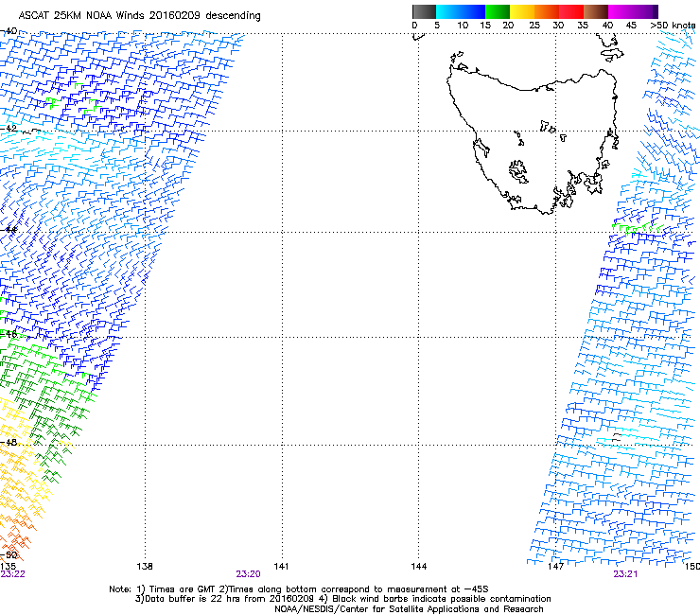Image resolution: width=700 pixels, height=615 pixels.
Task: Click the black contaminated wind barb near 48S
Action: point(617,437)
